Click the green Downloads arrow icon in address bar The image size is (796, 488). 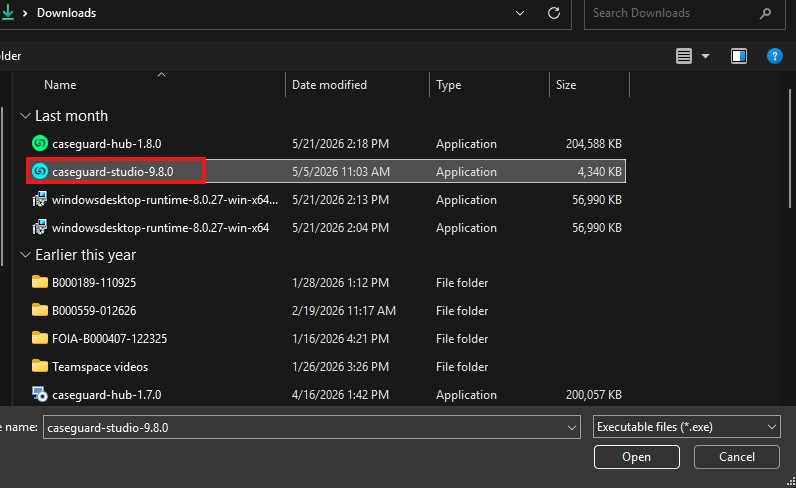click(x=8, y=12)
